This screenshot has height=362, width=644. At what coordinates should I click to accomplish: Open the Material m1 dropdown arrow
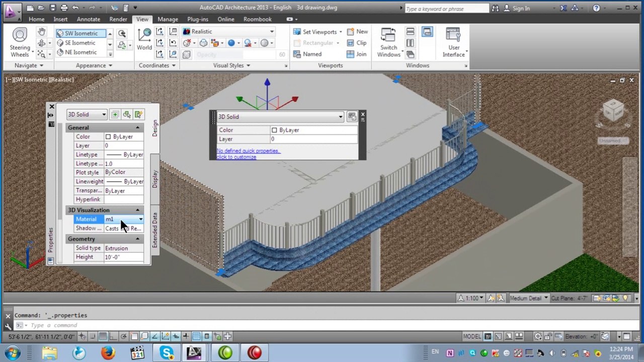[x=140, y=219]
